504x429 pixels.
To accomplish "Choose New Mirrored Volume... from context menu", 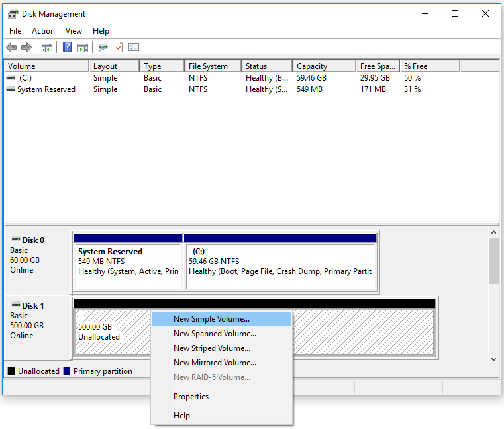I will [x=221, y=363].
